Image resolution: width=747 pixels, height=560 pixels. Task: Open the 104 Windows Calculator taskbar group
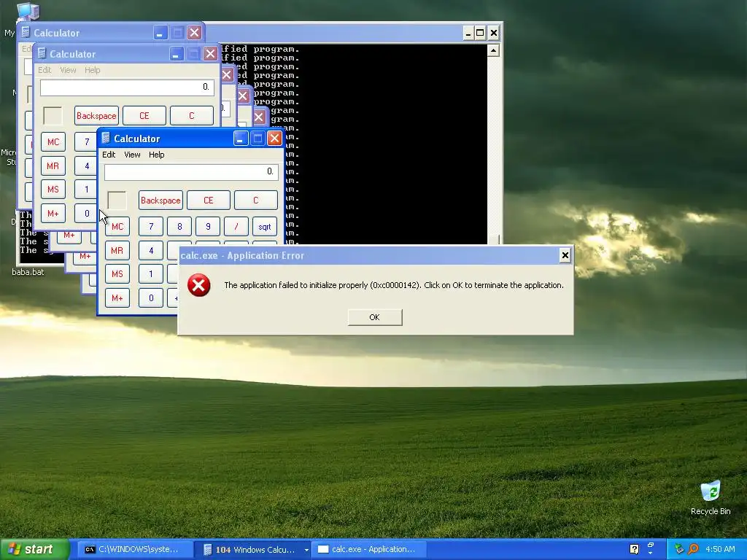[x=253, y=550]
